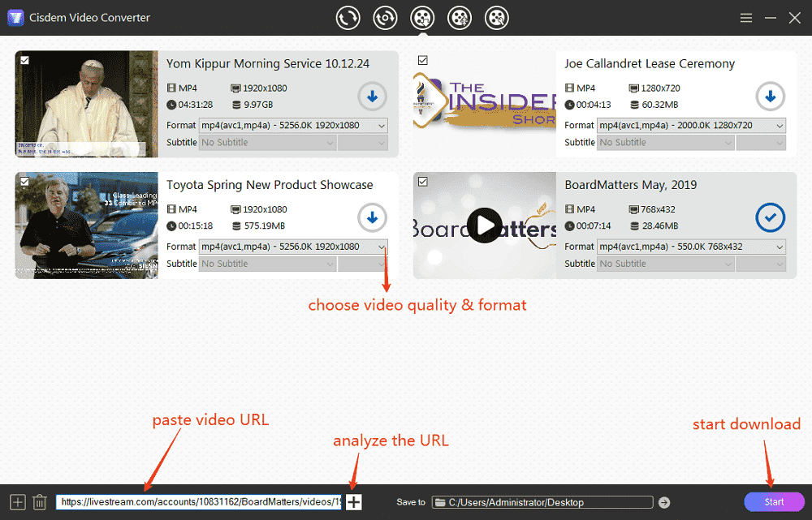Uncheck the BoardMatters May, 2019 checkbox
The image size is (812, 520).
(422, 181)
